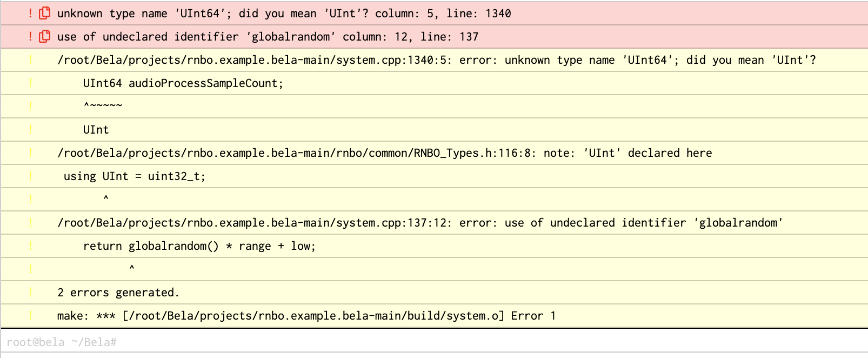868x358 pixels.
Task: Click the system.cpp:1340:5 error path line
Action: [436, 60]
